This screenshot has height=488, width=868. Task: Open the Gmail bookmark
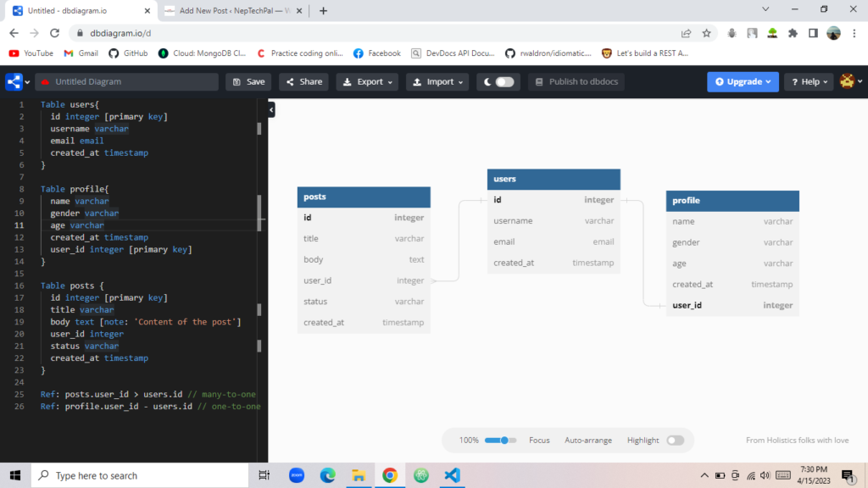81,53
